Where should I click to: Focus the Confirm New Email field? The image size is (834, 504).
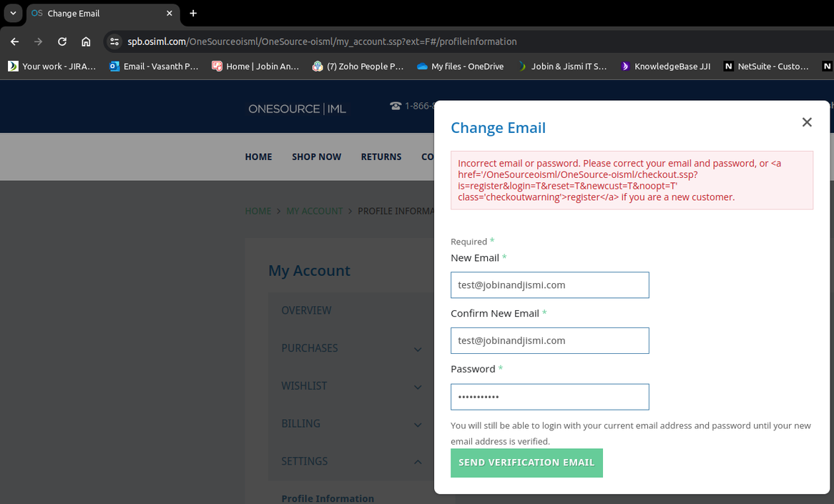[549, 340]
